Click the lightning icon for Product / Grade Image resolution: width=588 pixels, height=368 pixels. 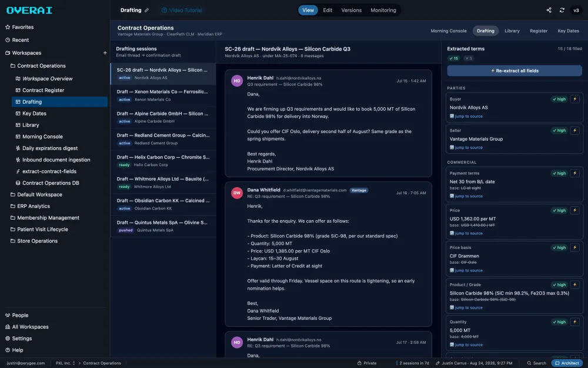[574, 284]
